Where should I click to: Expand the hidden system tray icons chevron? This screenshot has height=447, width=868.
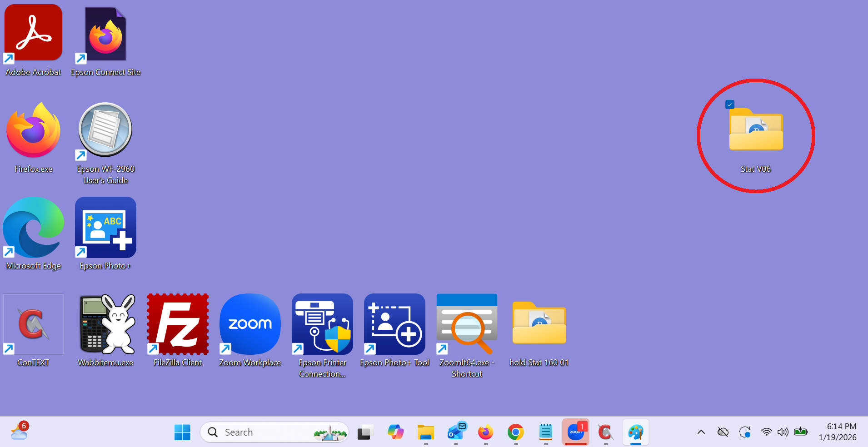tap(701, 432)
